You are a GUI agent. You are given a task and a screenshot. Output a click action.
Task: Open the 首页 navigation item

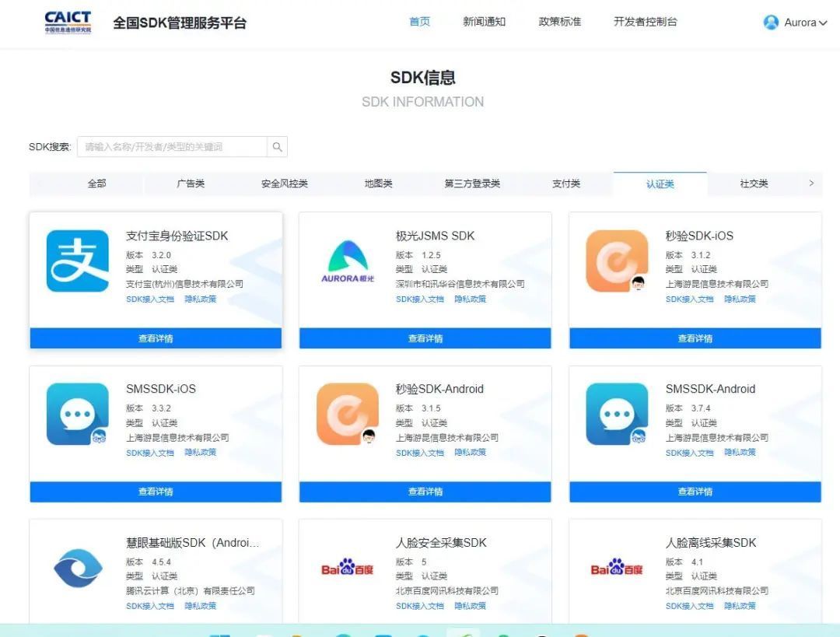pos(419,22)
